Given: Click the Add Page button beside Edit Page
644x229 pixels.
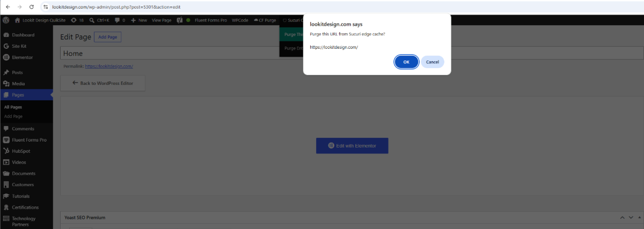Looking at the screenshot, I should pos(108,37).
